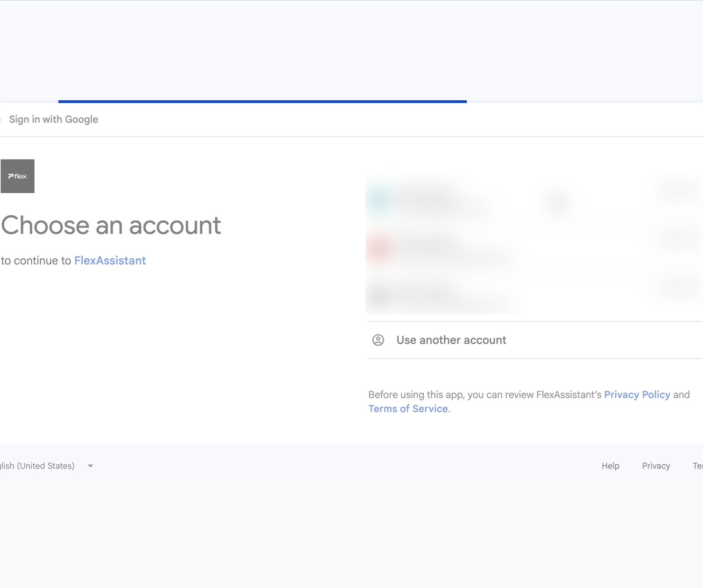Click the person icon beside Use another account
The height and width of the screenshot is (588, 703).
378,340
